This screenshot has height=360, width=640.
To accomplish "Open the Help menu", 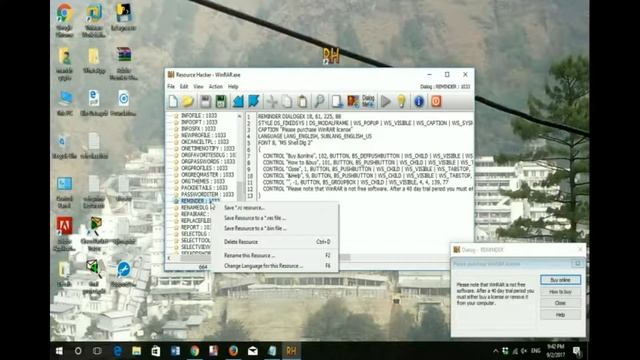I will [x=233, y=87].
